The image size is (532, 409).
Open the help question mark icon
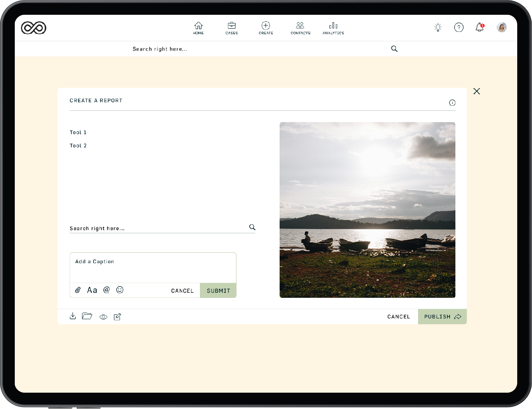coord(459,27)
